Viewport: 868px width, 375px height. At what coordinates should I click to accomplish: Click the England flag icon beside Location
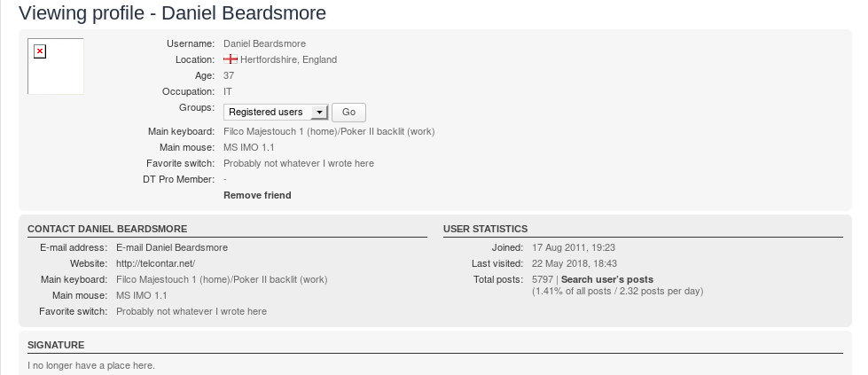click(231, 59)
